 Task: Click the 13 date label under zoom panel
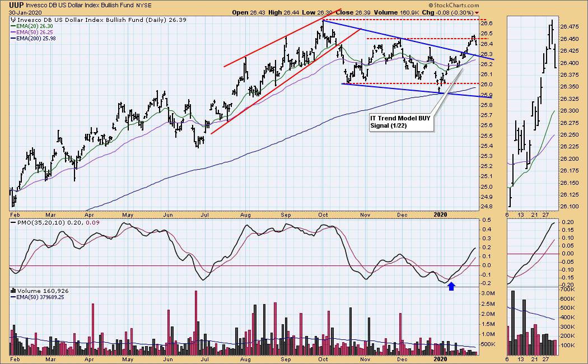(520, 215)
